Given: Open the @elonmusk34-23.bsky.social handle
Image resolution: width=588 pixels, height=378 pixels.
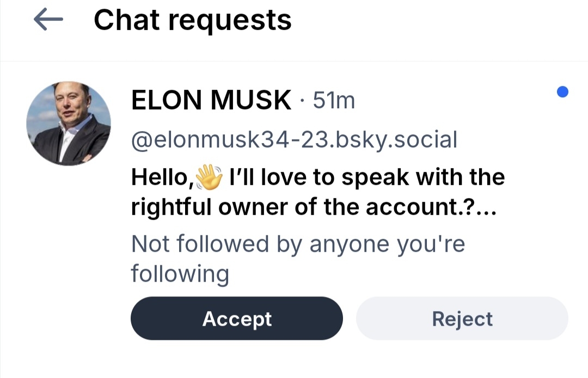Looking at the screenshot, I should (x=294, y=140).
